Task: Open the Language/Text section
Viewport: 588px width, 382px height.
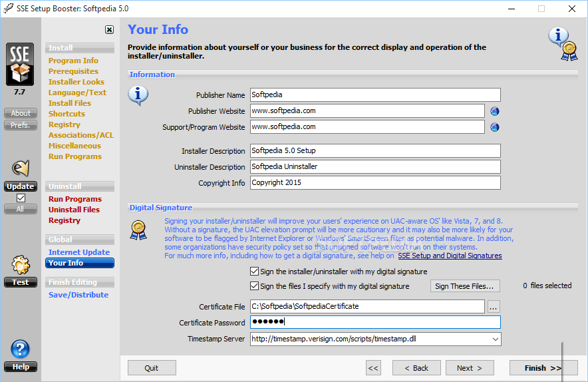Action: coord(77,93)
